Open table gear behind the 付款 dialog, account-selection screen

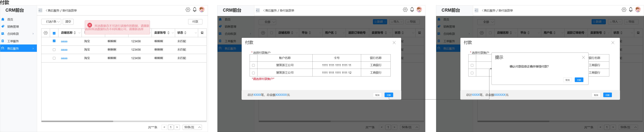pyautogui.click(x=263, y=33)
